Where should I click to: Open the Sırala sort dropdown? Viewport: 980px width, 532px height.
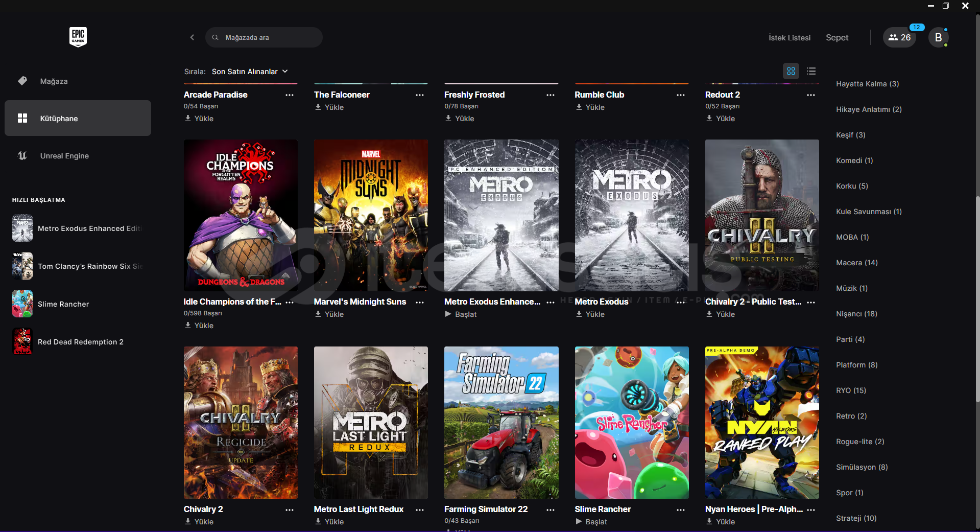[x=250, y=72]
